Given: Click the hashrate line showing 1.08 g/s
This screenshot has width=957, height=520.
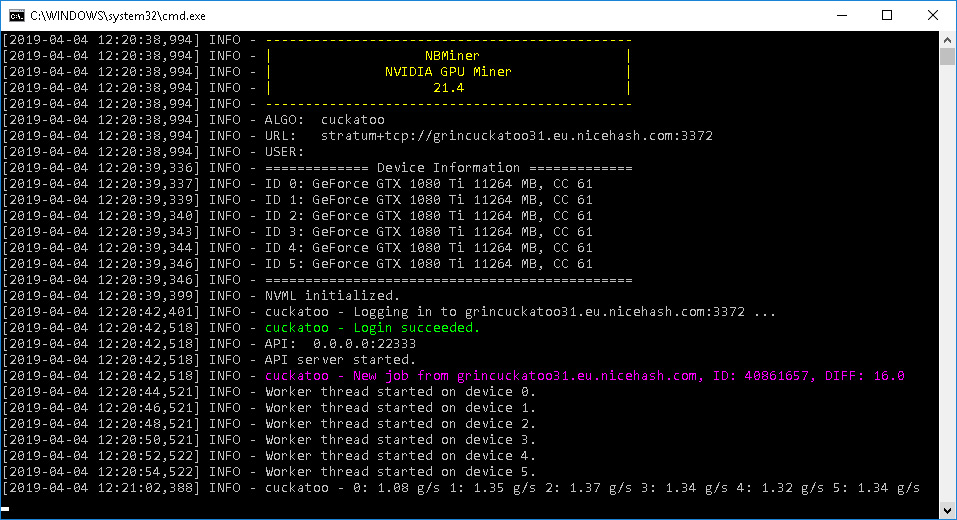Looking at the screenshot, I should (592, 488).
